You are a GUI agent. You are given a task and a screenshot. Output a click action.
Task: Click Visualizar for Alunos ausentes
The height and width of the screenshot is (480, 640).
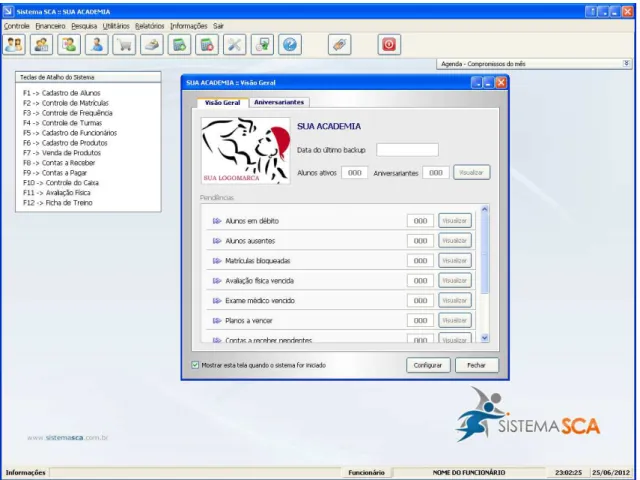pos(455,240)
